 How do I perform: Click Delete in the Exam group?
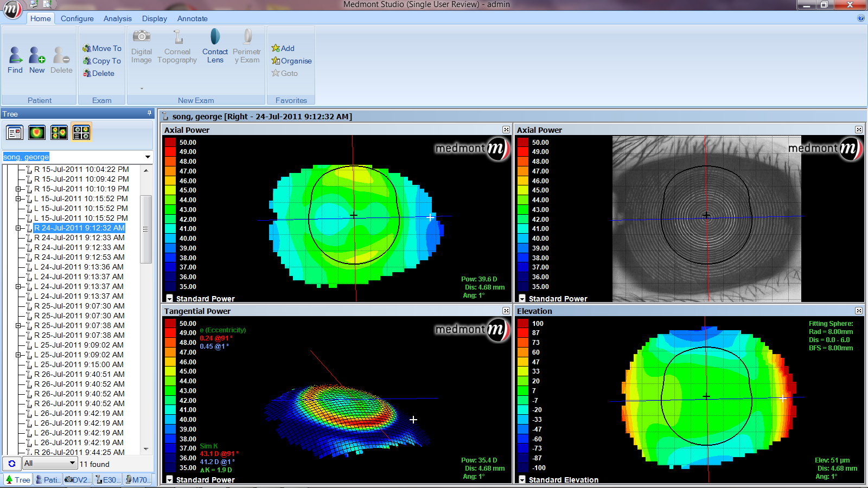[99, 73]
